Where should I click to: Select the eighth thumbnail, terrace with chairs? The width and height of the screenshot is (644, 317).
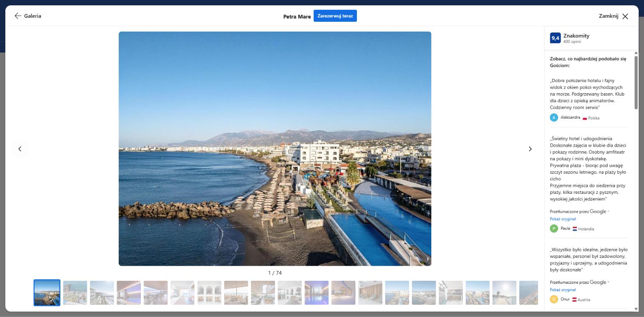236,293
